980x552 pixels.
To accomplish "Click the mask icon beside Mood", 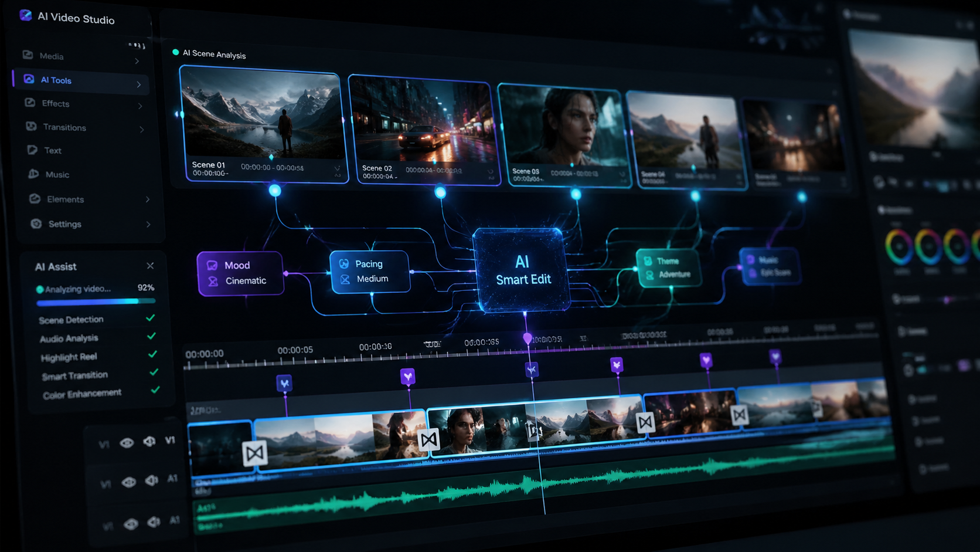I will [212, 265].
